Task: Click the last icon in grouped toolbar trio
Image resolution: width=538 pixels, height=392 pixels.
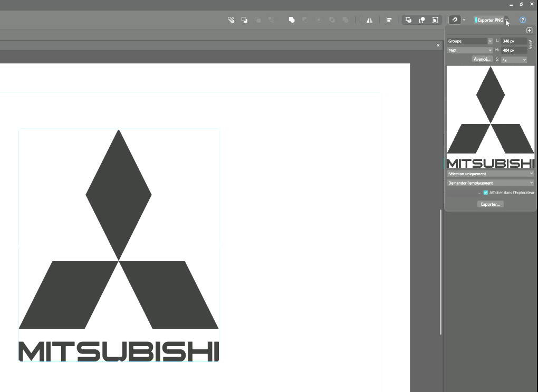Action: [x=435, y=20]
